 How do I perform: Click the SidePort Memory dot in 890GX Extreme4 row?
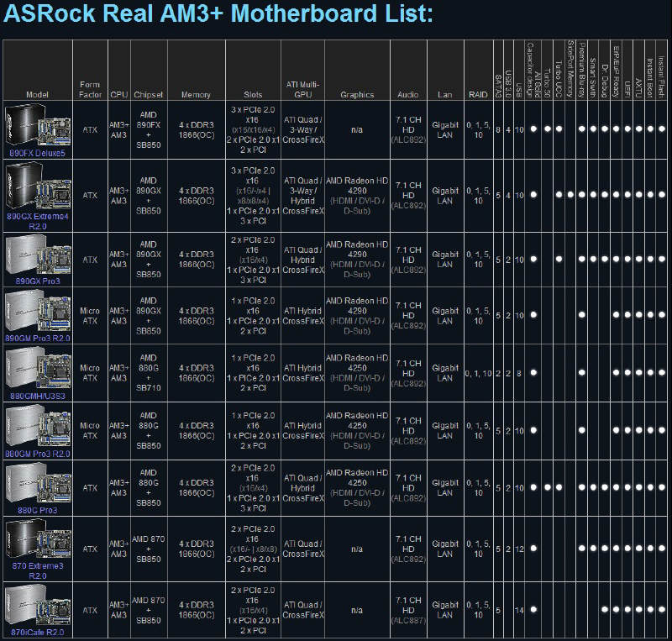570,195
